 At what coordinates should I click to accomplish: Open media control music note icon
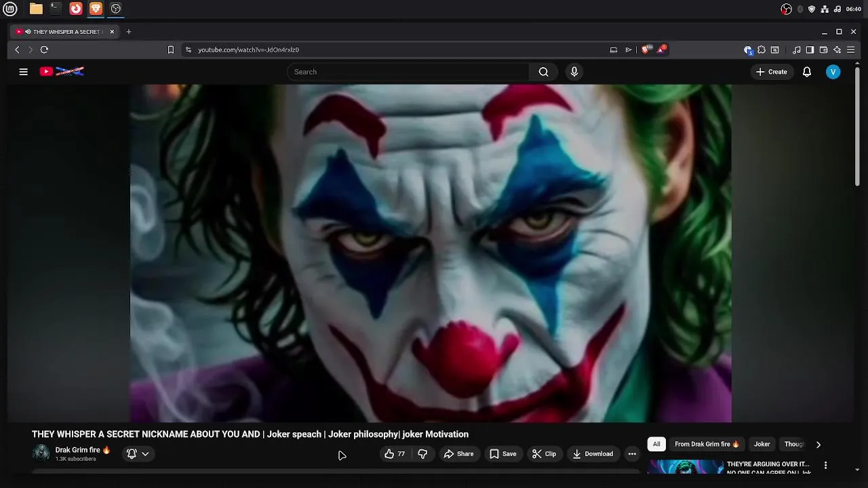(797, 49)
